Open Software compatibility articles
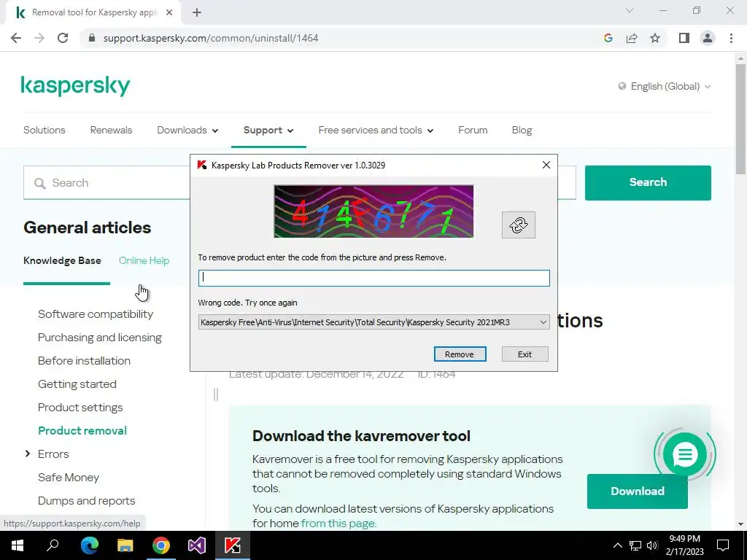Image resolution: width=747 pixels, height=560 pixels. pyautogui.click(x=96, y=314)
